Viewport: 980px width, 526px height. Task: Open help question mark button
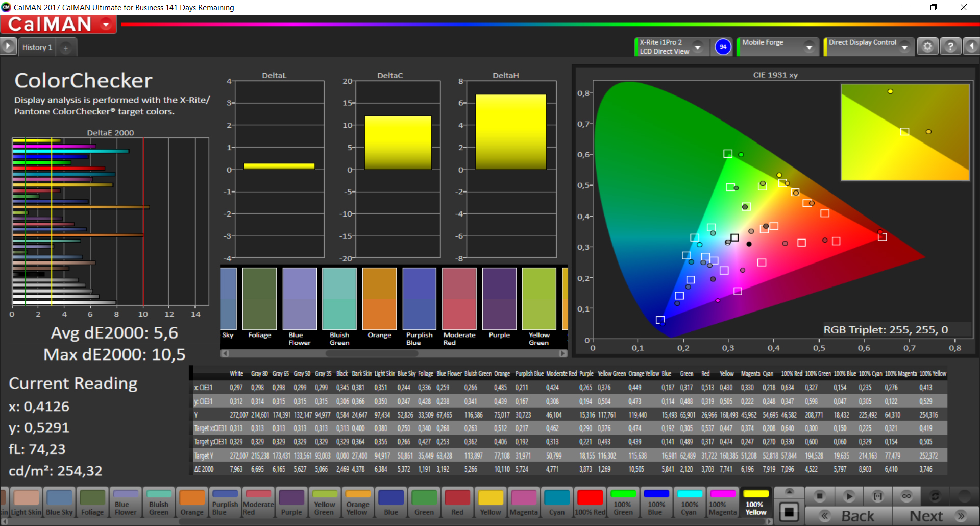point(950,46)
